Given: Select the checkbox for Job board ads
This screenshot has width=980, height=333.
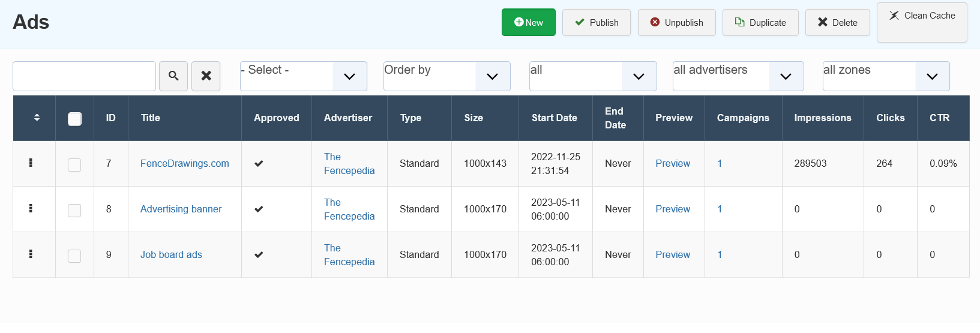Looking at the screenshot, I should pos(74,256).
